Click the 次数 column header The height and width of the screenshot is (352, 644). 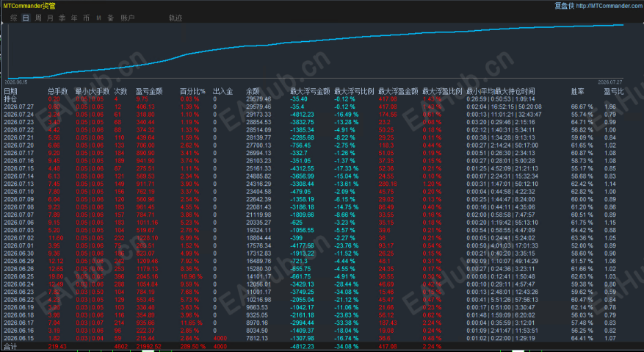tap(120, 91)
